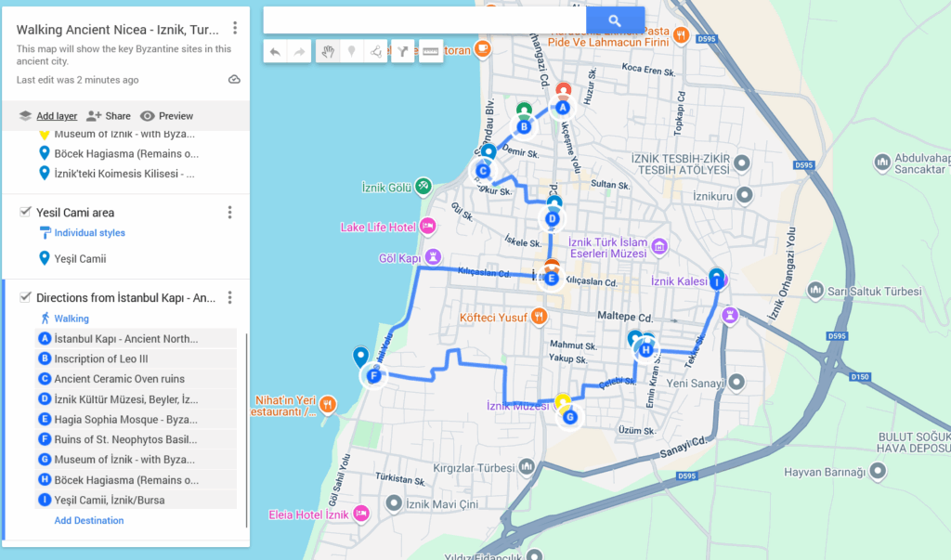Click Add Destination link
951x560 pixels.
tap(89, 521)
